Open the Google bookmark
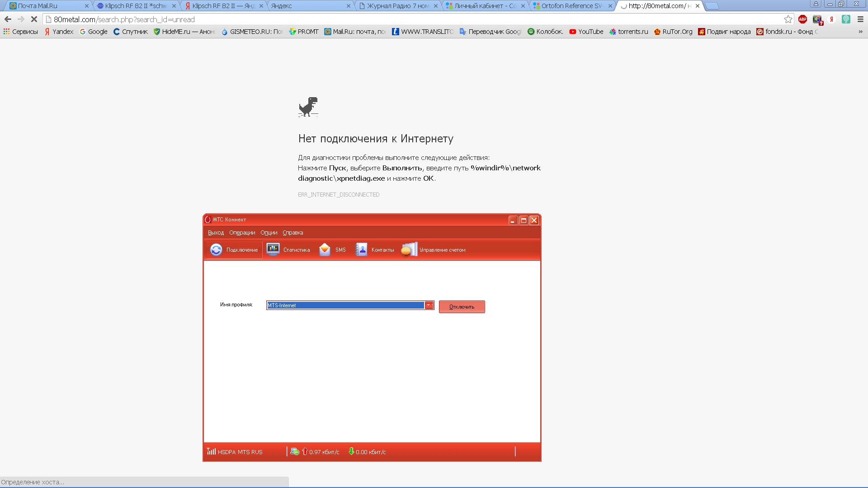 [x=94, y=32]
